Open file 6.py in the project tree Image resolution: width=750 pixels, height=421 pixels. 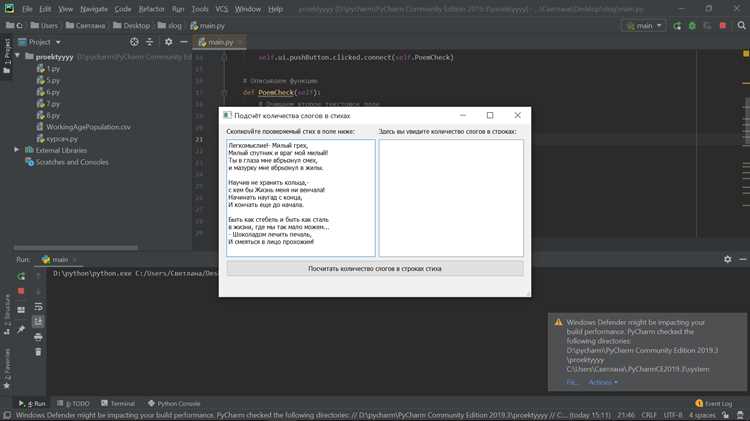(x=48, y=92)
